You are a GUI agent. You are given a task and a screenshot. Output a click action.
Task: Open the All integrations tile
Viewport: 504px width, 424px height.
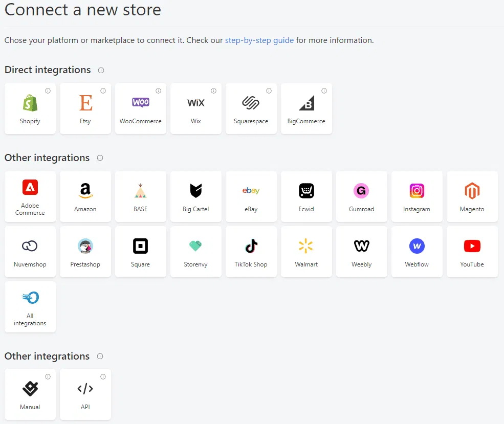(x=30, y=307)
